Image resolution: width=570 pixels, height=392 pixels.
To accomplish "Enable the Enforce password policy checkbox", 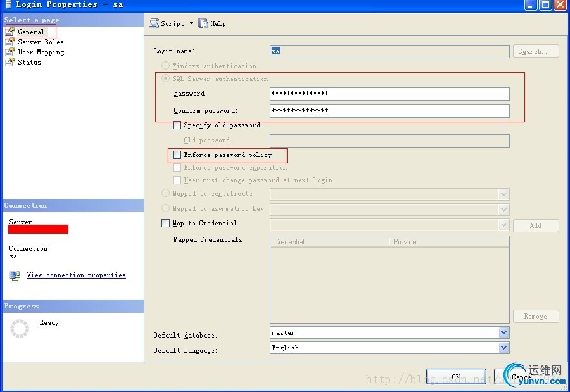I will pos(177,155).
